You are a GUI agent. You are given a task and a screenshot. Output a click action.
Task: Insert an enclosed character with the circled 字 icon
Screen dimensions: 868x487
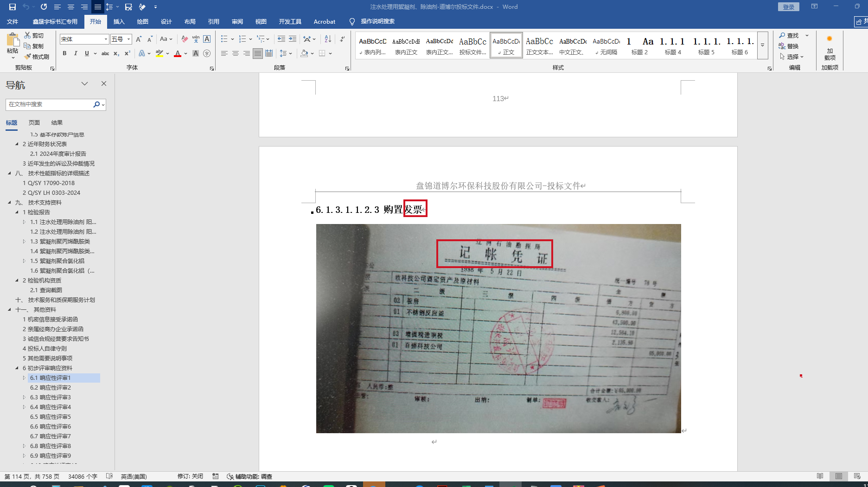coord(207,53)
